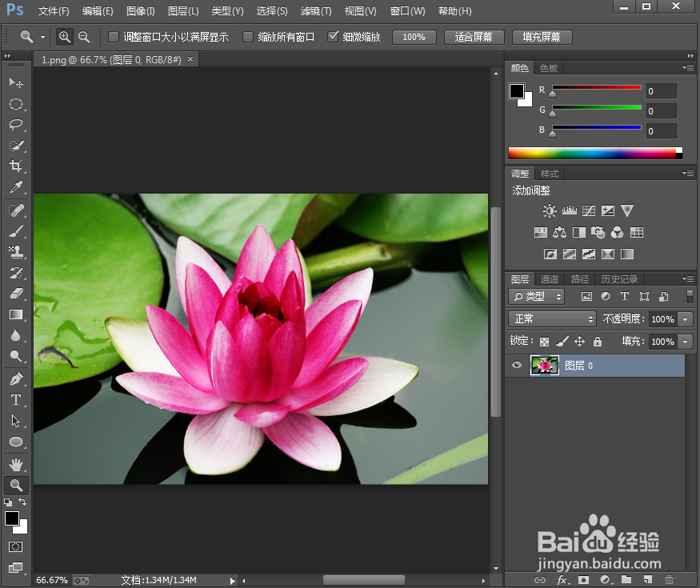
Task: Open the fill 填充 slider arrow
Action: (686, 342)
